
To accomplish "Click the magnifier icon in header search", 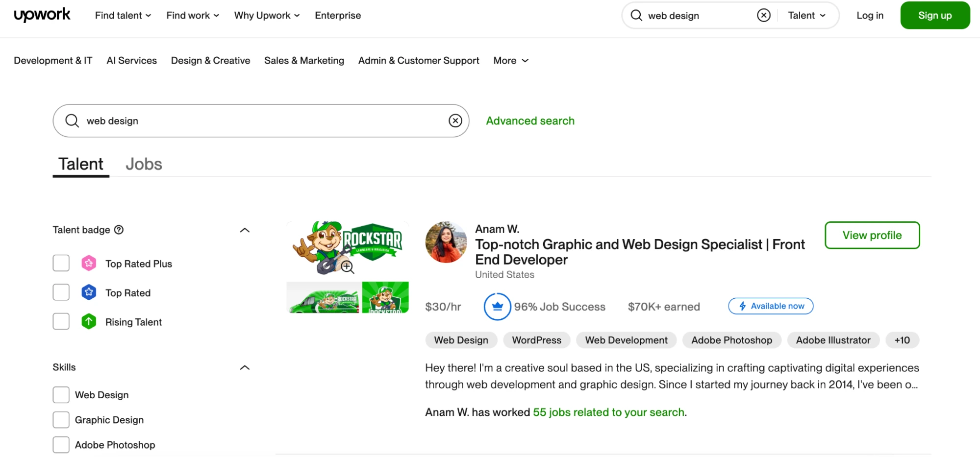I will [636, 15].
